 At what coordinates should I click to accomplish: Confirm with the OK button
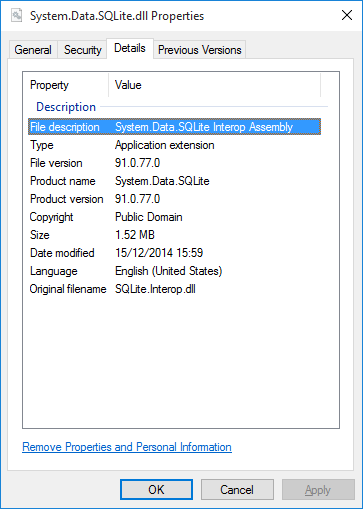click(156, 490)
